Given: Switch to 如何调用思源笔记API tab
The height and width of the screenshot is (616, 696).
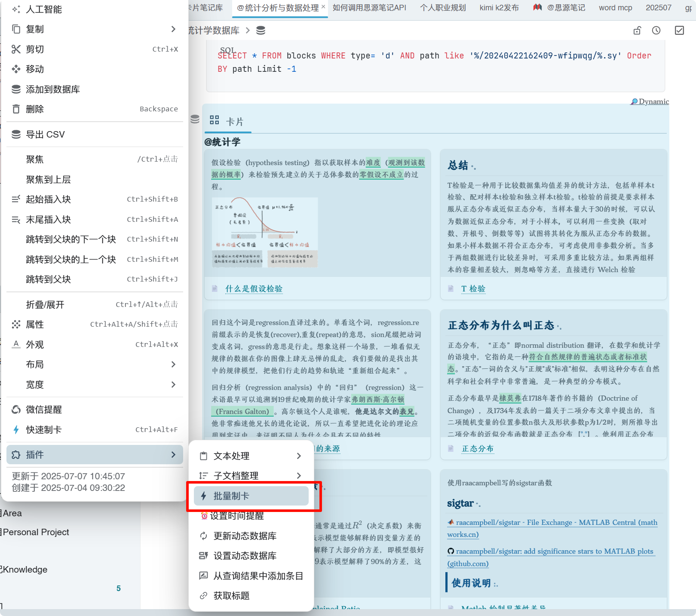Looking at the screenshot, I should click(x=369, y=8).
